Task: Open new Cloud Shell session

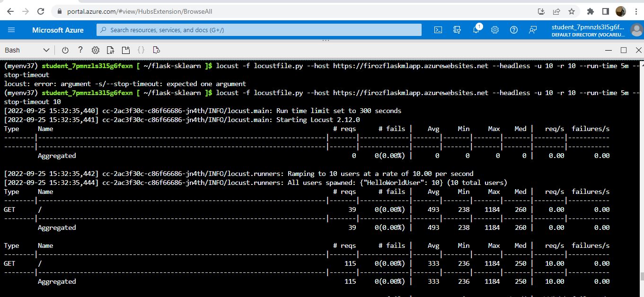Action: coord(126,50)
